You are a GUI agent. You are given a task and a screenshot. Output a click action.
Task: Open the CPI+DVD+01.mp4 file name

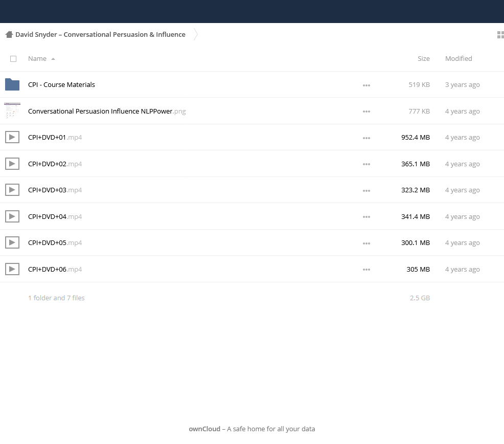pyautogui.click(x=55, y=138)
